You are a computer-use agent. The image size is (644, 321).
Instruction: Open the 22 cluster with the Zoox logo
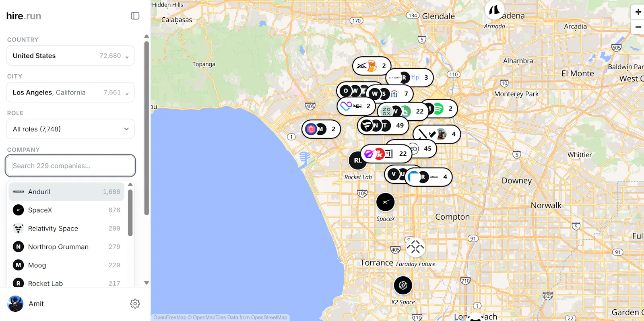(402, 111)
